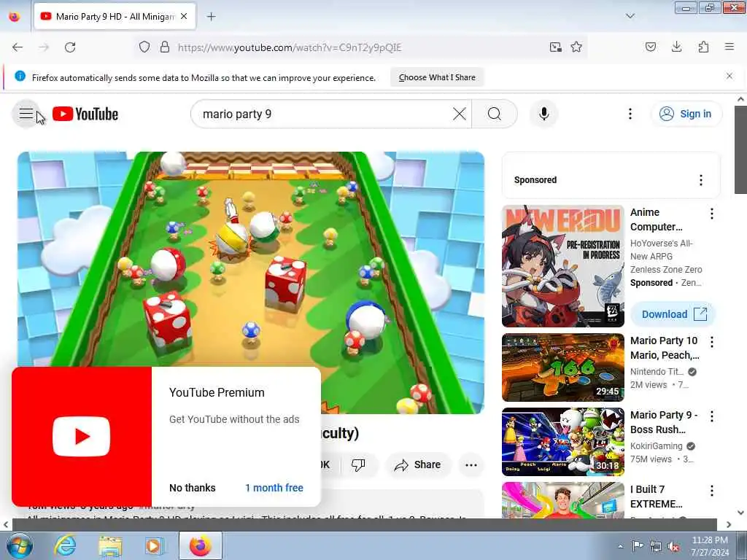Click the horizontal page scrollbar
The width and height of the screenshot is (747, 560).
(364, 524)
